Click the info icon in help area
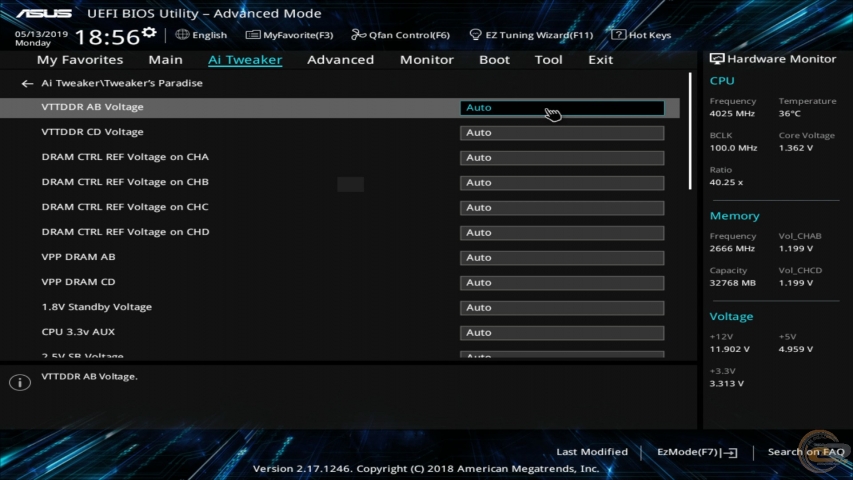Image resolution: width=853 pixels, height=480 pixels. tap(20, 383)
